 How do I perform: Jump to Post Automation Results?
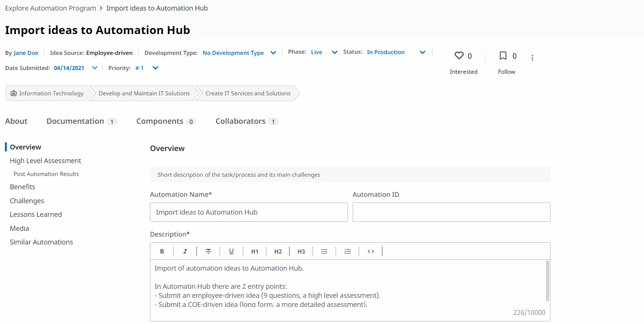(46, 174)
